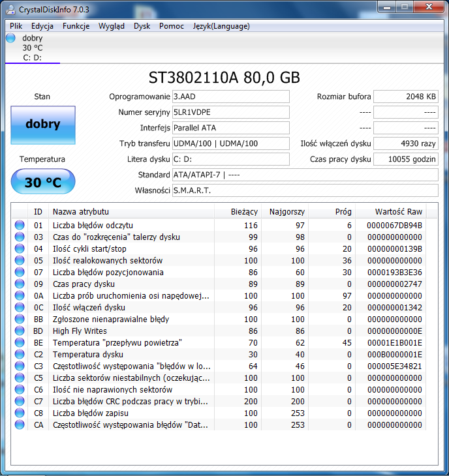Screen dimensions: 449x476
Task: Click status orb for Ilość nie naprawionych sektorów
Action: 20,389
